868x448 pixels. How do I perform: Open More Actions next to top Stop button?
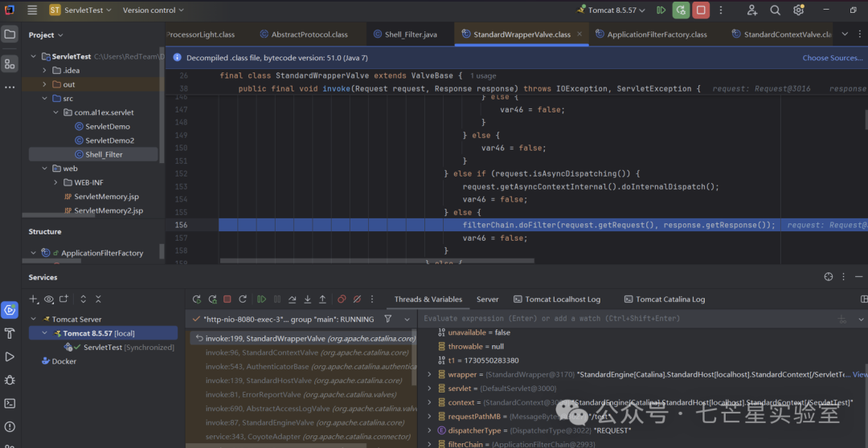(x=721, y=10)
